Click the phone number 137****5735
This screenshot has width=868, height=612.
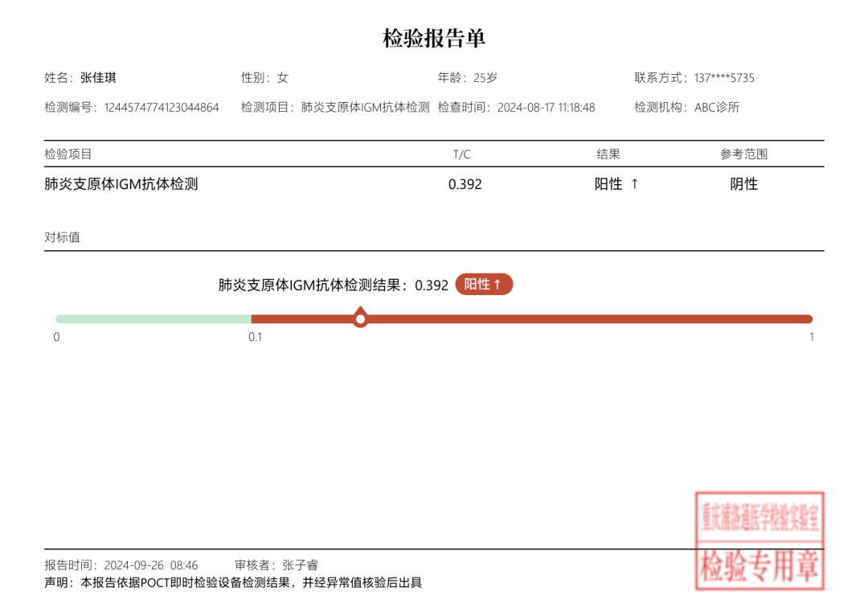[724, 78]
